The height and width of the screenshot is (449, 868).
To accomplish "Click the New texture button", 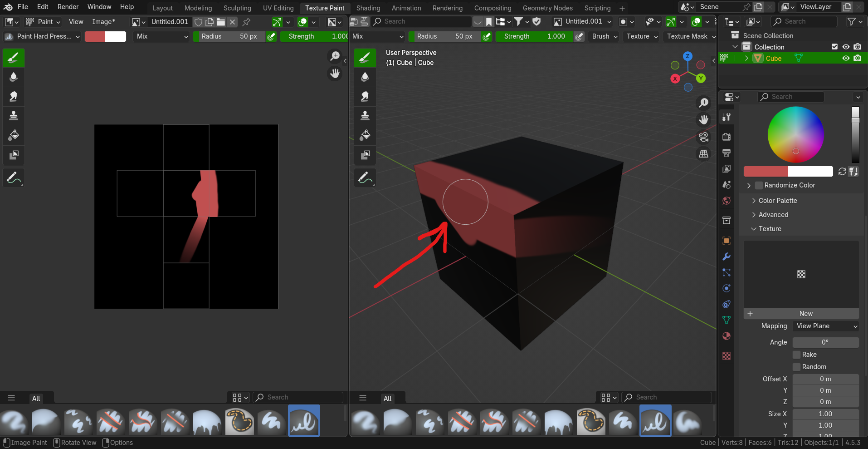I will pyautogui.click(x=801, y=314).
